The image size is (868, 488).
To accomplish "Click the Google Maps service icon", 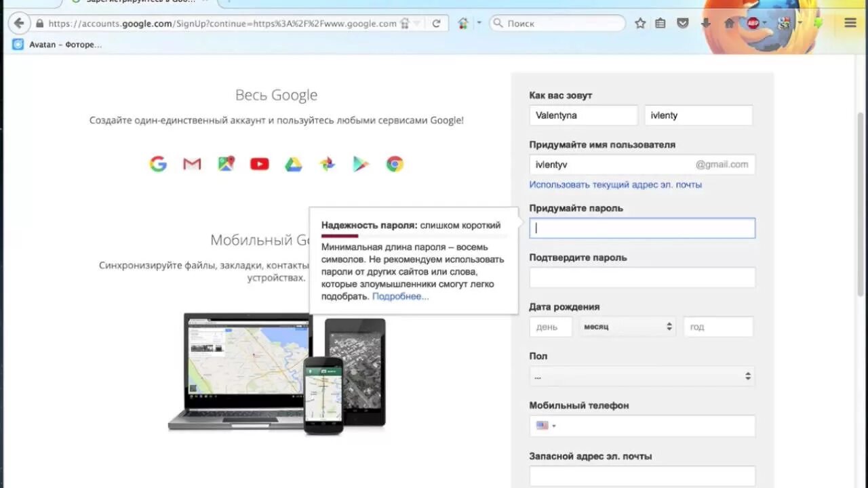I will point(226,164).
